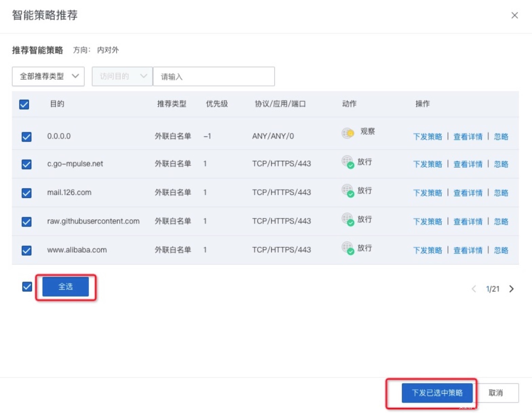The height and width of the screenshot is (413, 532).
Task: Focus the 请输入 search field
Action: 214,76
